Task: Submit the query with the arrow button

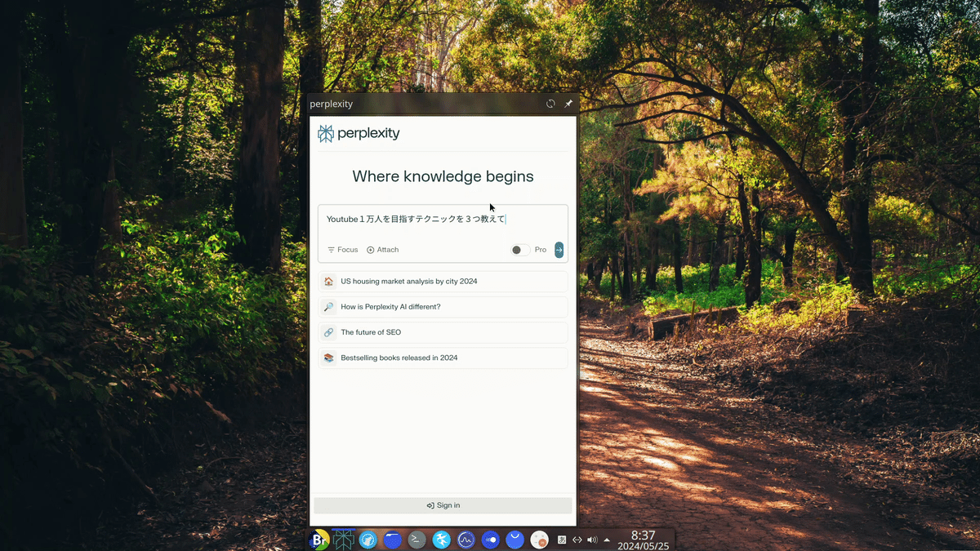Action: coord(559,250)
